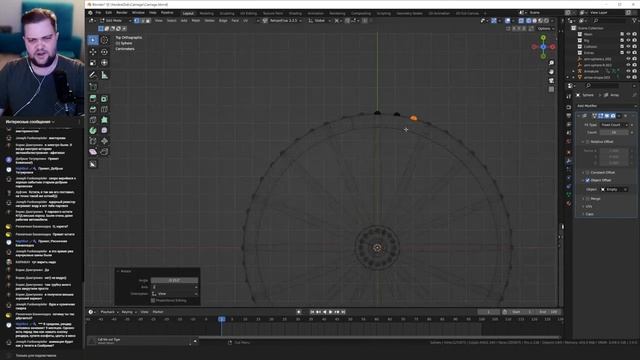Screen dimensions: 640x360
Task: Open the Keying popover in timeline
Action: point(129,312)
